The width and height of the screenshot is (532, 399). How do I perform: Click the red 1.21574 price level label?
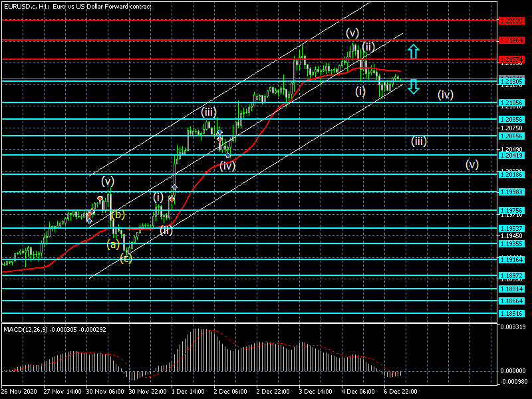(511, 60)
